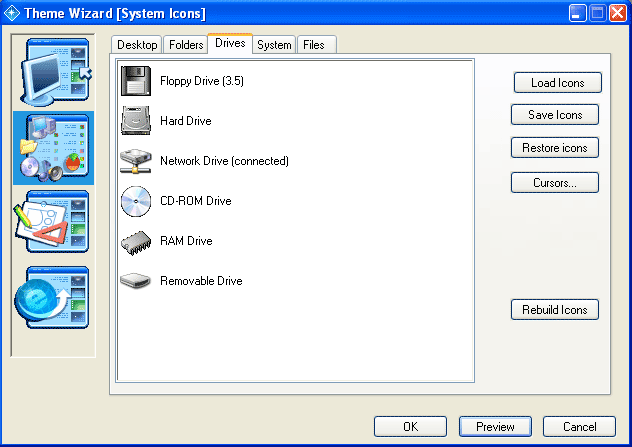Select the "Removable Drive" label
This screenshot has width=632, height=447.
202,281
